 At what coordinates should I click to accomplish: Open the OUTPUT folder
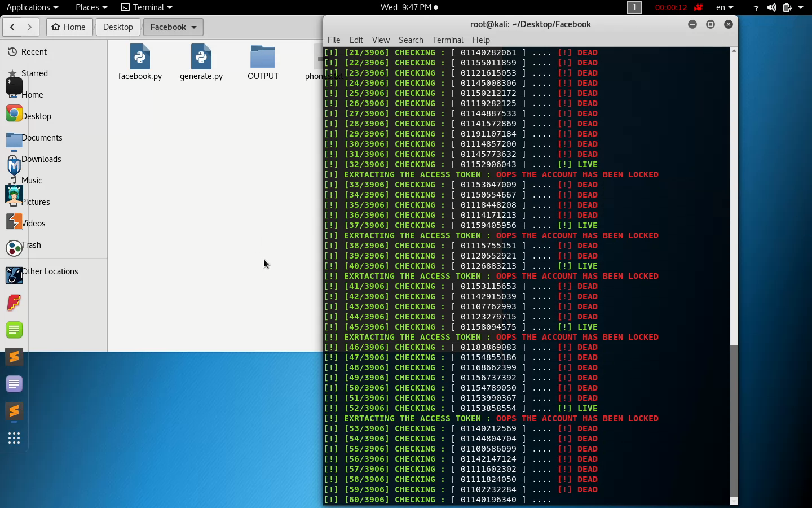(263, 63)
